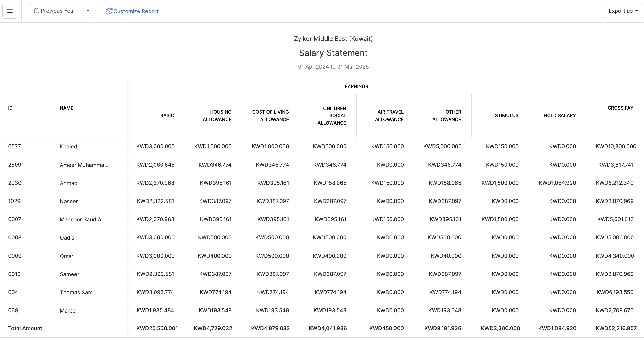644x340 pixels.
Task: Click the GROSS PAY column header
Action: click(620, 108)
